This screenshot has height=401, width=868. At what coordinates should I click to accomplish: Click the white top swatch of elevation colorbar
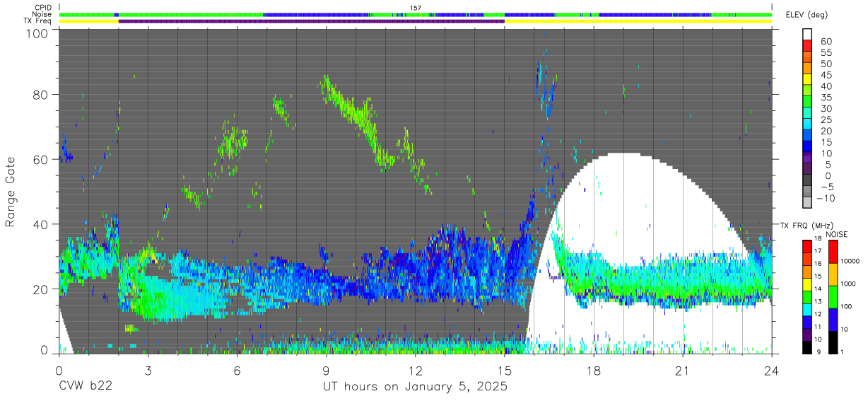coord(809,33)
